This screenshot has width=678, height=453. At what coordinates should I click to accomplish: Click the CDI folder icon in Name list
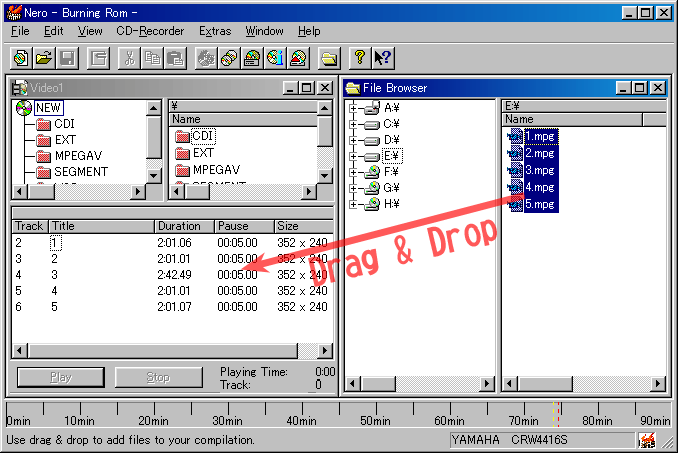pyautogui.click(x=182, y=137)
